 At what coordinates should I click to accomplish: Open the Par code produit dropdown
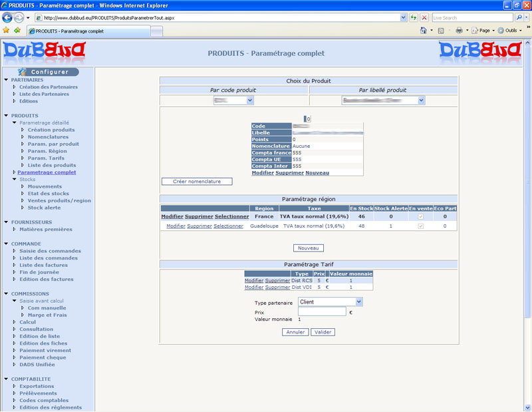pos(233,100)
